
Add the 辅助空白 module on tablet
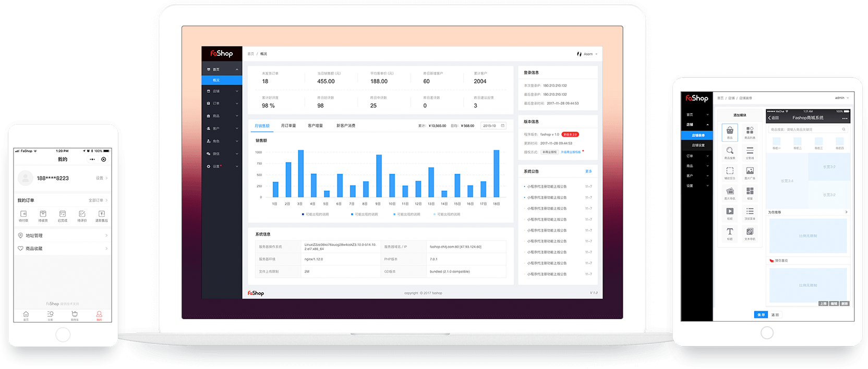(730, 173)
